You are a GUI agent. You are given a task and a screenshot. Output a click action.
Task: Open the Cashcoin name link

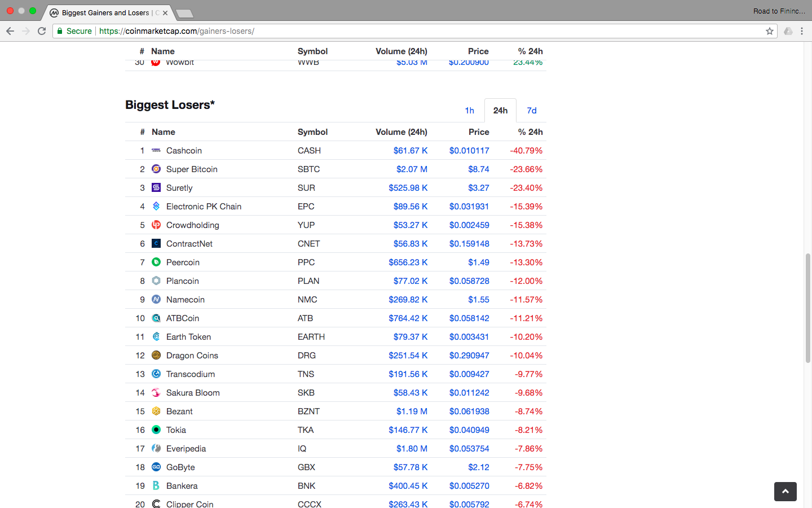point(184,151)
